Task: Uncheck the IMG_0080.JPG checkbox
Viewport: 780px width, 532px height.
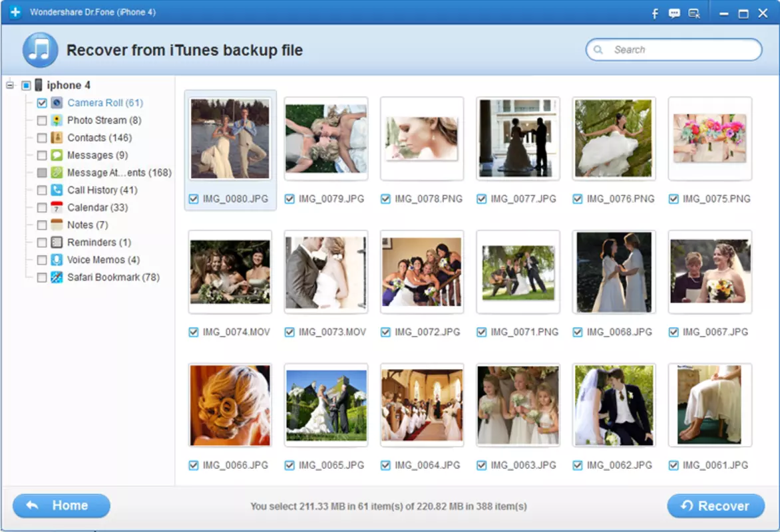Action: [x=194, y=199]
